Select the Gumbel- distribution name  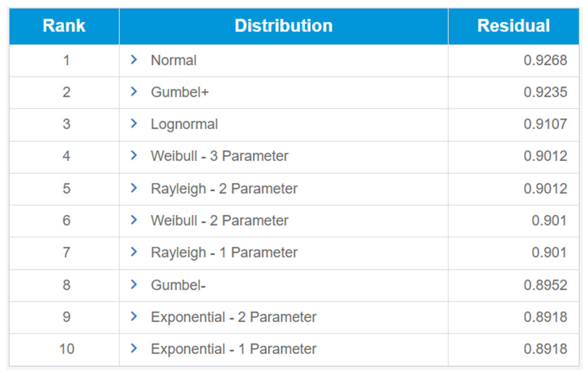click(178, 285)
